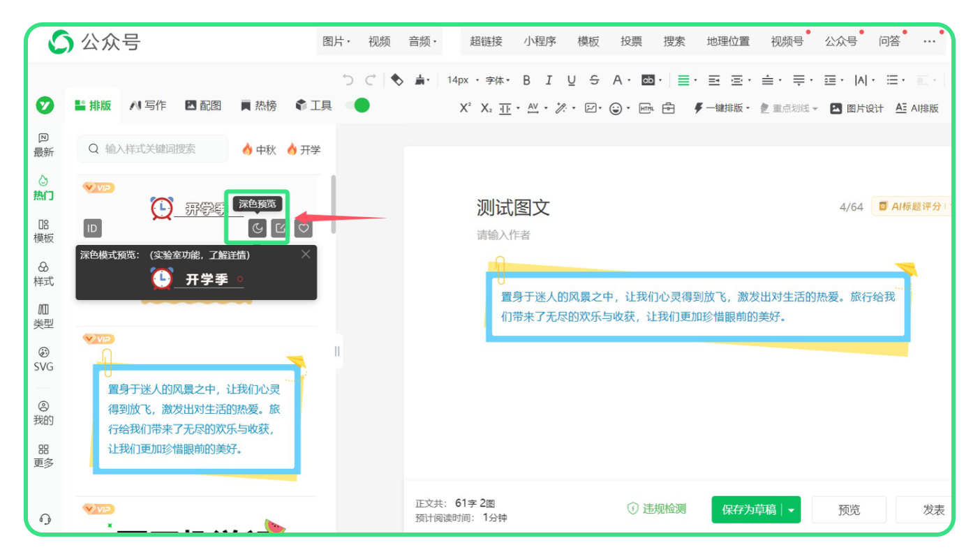Open 图片设计 image design tool
This screenshot has width=980, height=559.
click(857, 108)
